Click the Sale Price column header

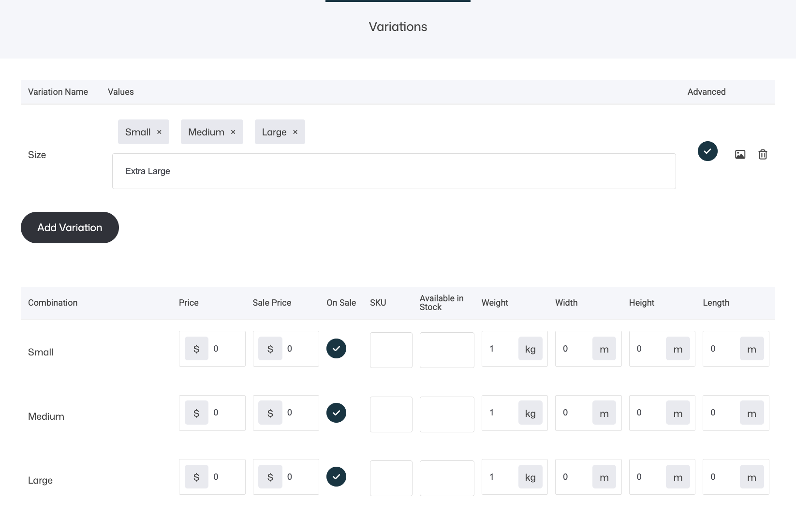pyautogui.click(x=272, y=303)
